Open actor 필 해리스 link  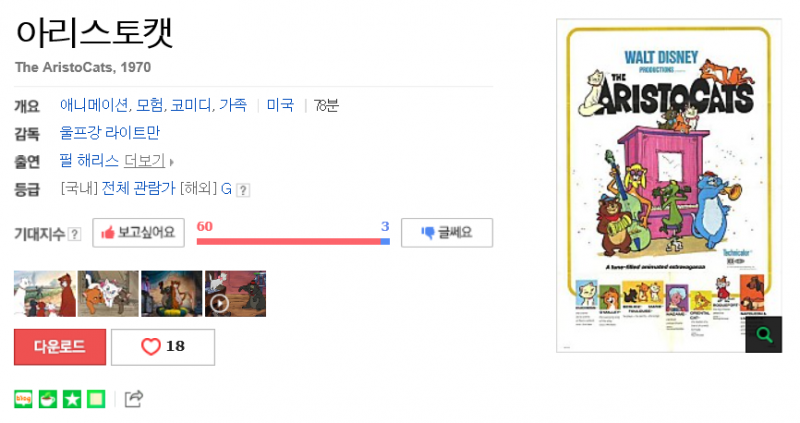tap(89, 161)
